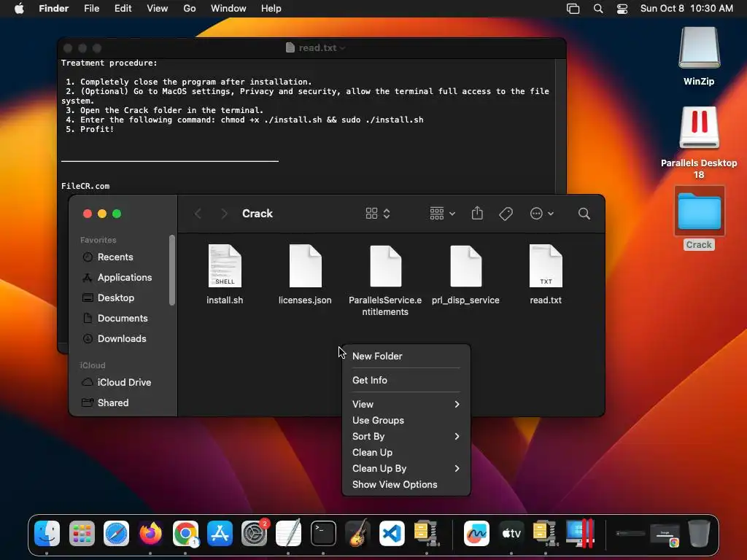747x560 pixels.
Task: Click the Share toolbar icon in Finder
Action: point(477,214)
